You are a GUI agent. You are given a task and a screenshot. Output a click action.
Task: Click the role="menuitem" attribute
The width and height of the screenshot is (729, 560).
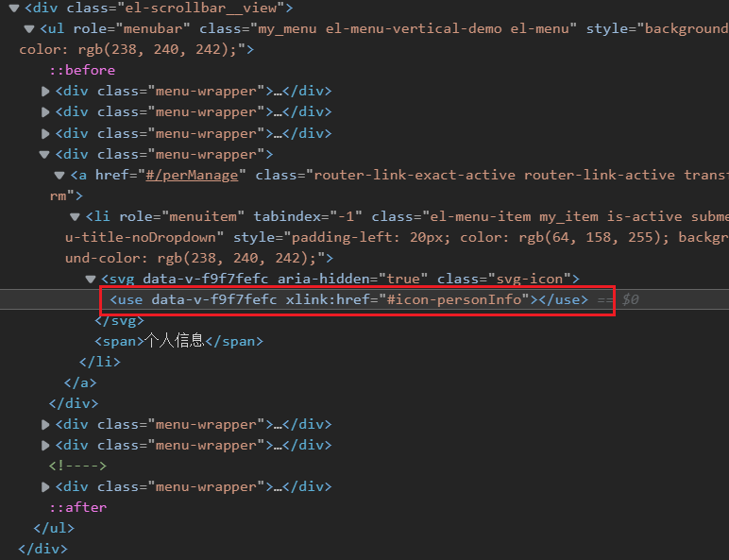pos(181,217)
